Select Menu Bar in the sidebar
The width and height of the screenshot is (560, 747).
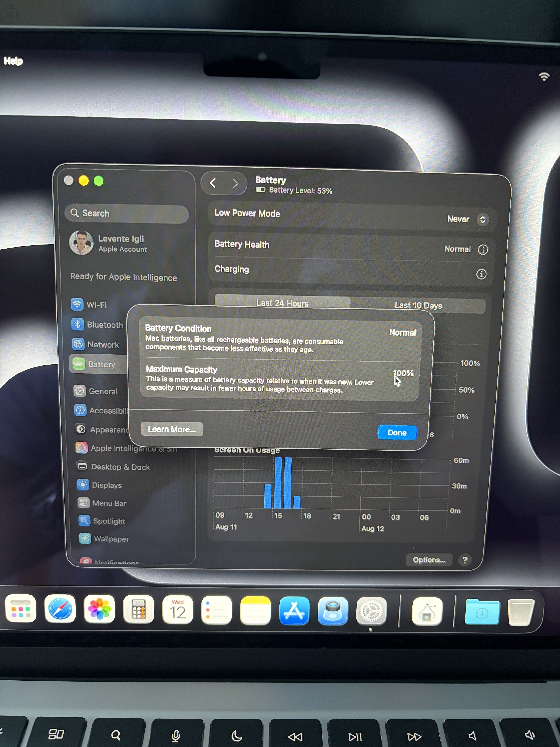click(x=102, y=503)
